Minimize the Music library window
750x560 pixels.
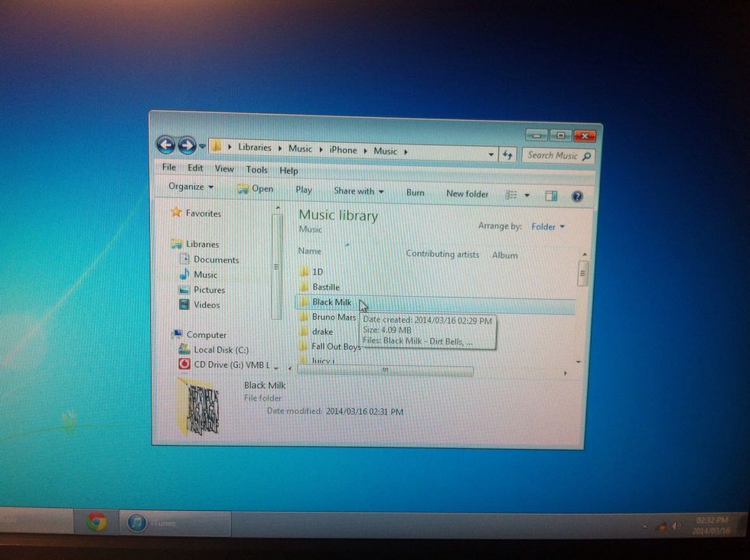click(x=536, y=135)
